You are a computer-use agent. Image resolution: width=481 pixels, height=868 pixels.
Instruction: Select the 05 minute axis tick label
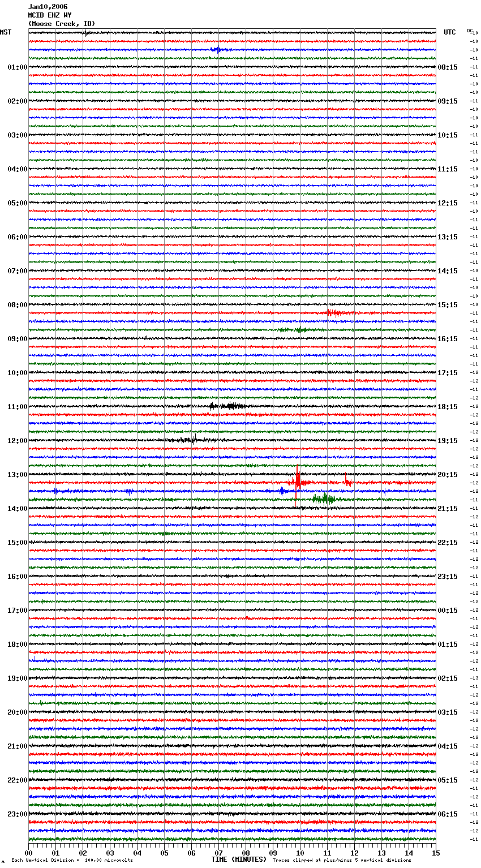164,853
